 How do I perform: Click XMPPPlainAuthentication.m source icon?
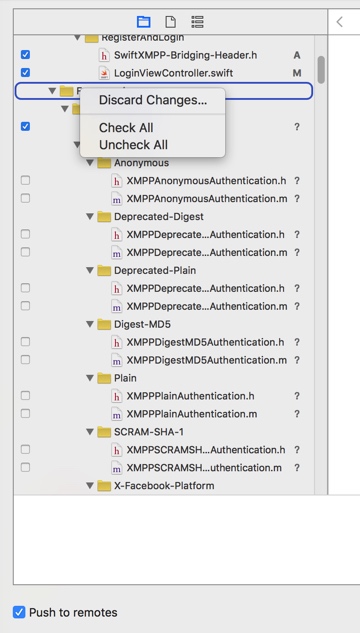pos(117,414)
